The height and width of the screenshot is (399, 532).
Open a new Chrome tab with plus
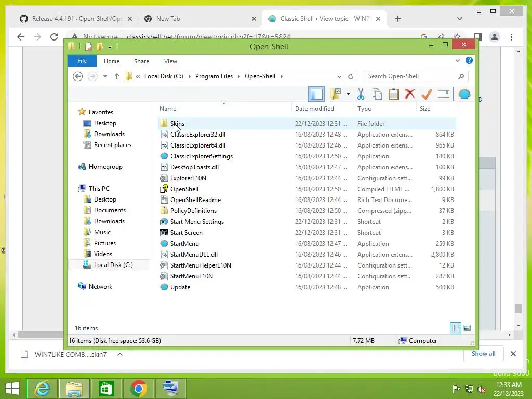(398, 19)
